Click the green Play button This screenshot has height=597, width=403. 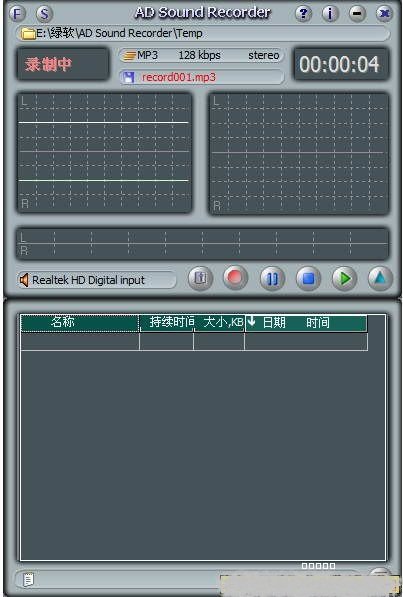pyautogui.click(x=344, y=278)
